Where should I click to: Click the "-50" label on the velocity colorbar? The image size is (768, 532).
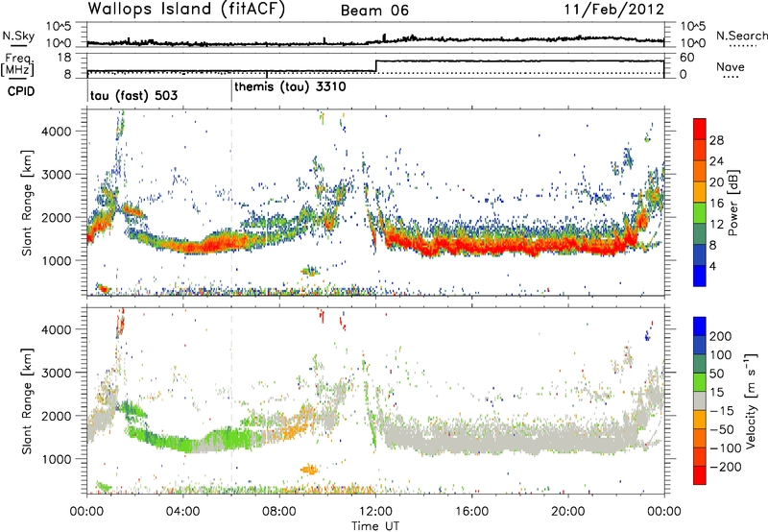point(722,429)
